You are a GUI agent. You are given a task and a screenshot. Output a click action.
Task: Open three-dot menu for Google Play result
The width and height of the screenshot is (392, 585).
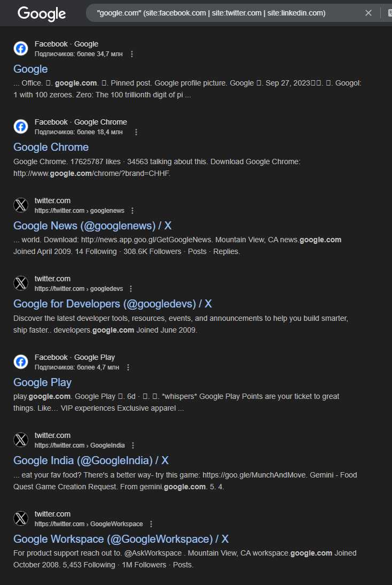pyautogui.click(x=128, y=367)
